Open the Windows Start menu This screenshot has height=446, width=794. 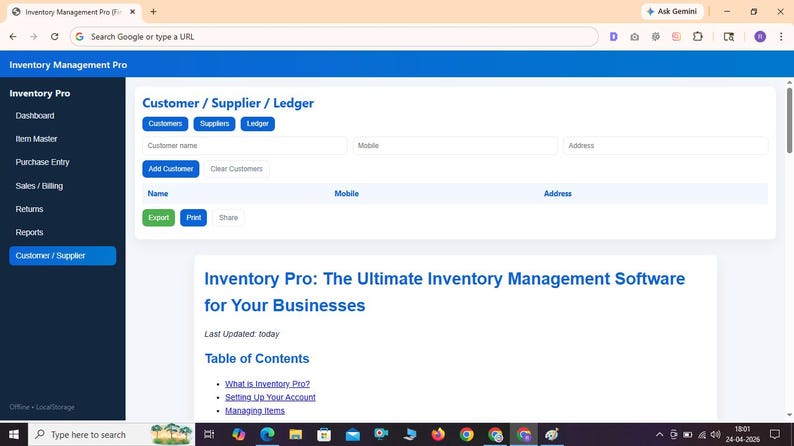click(x=14, y=434)
